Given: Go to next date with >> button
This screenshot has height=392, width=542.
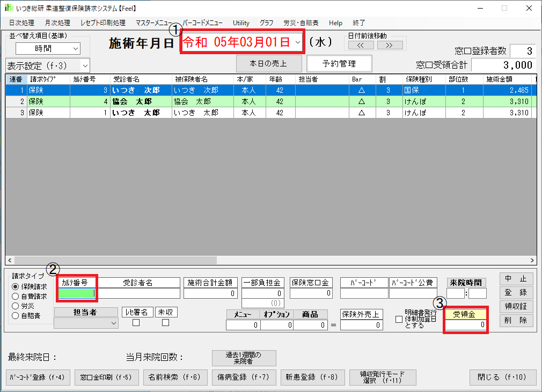Looking at the screenshot, I should tap(390, 45).
